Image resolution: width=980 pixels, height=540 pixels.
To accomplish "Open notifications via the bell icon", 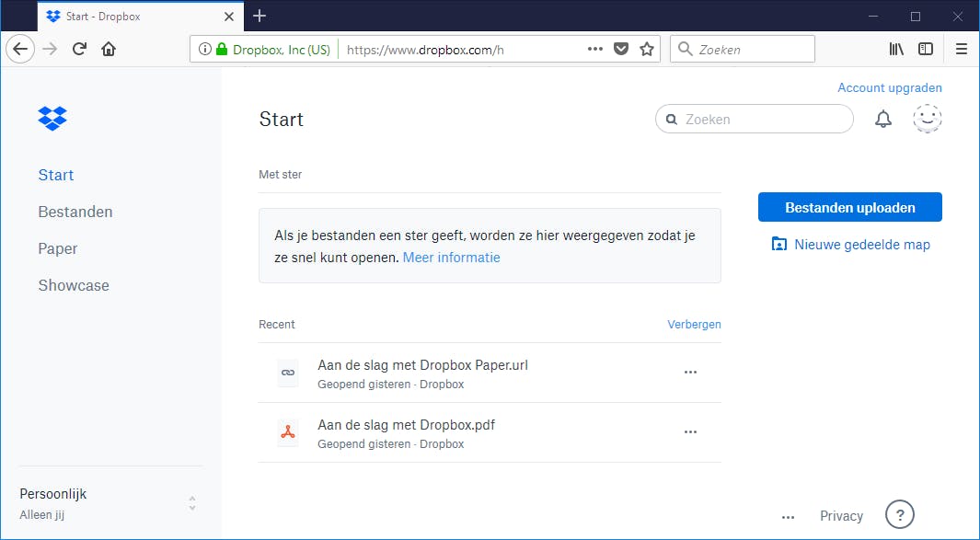I will click(883, 119).
